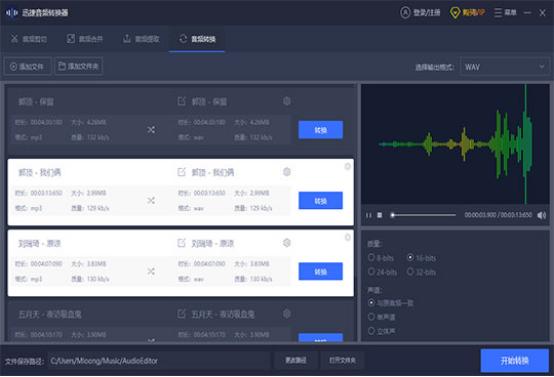Select channel option 与源音频一致 (same as source)

[391, 303]
